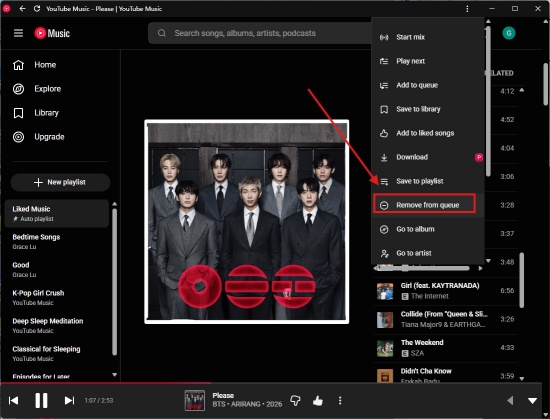
Task: Open K-Pop Girl Crush playlist
Action: [x=57, y=298]
